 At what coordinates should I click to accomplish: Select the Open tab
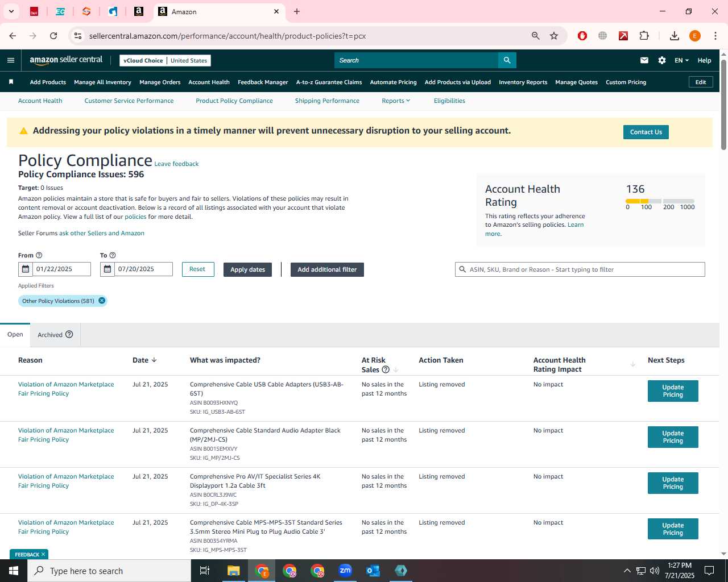(x=15, y=334)
